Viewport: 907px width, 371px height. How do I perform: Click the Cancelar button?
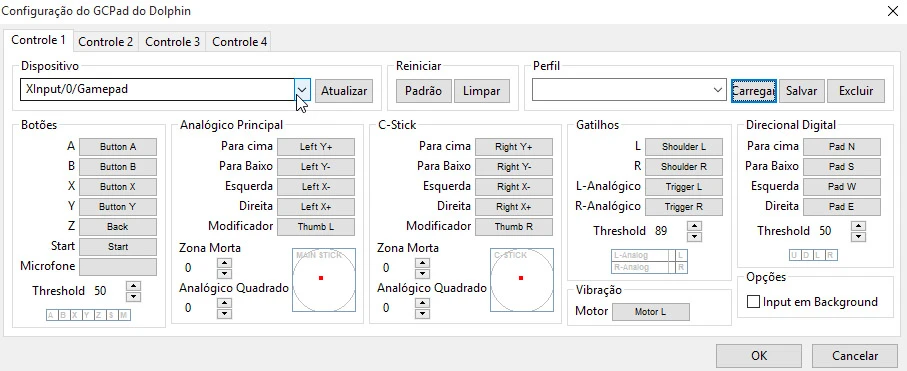(x=855, y=356)
